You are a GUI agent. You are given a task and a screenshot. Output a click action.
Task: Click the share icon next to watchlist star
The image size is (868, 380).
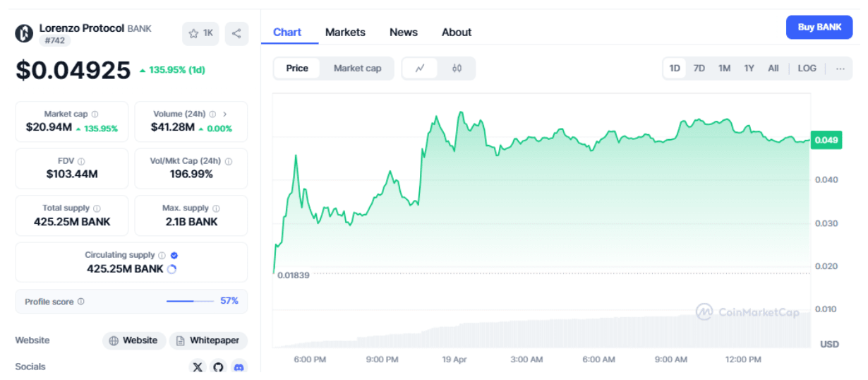[236, 33]
